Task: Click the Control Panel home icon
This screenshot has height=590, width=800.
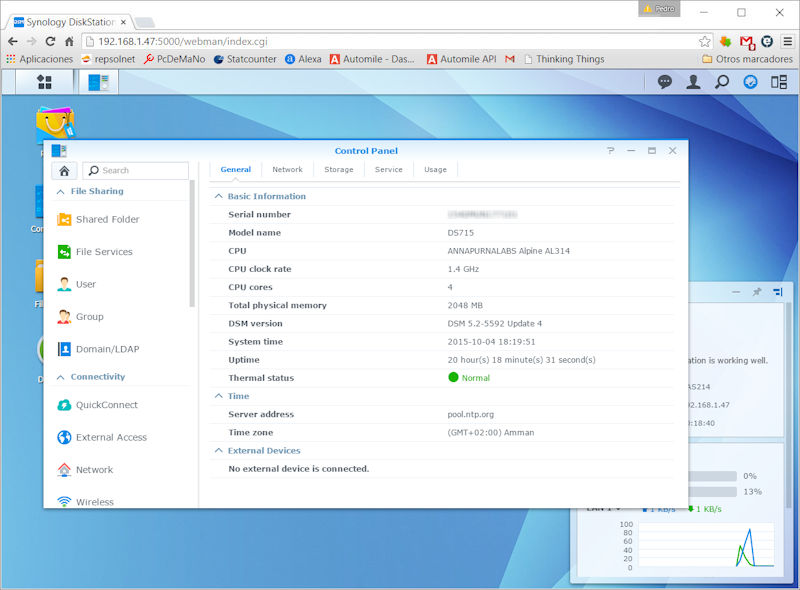Action: [64, 170]
